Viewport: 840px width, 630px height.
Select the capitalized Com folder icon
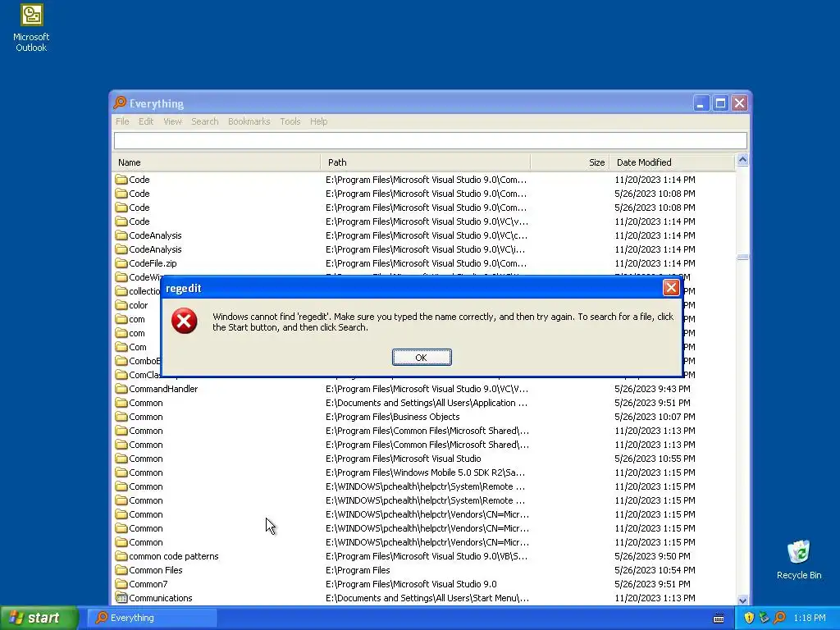tap(121, 347)
